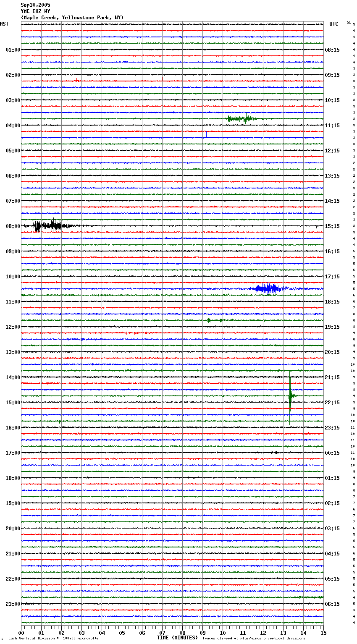Click minute 05 on the bottom axis
Viewport: 357px width, 644px height.
click(122, 633)
